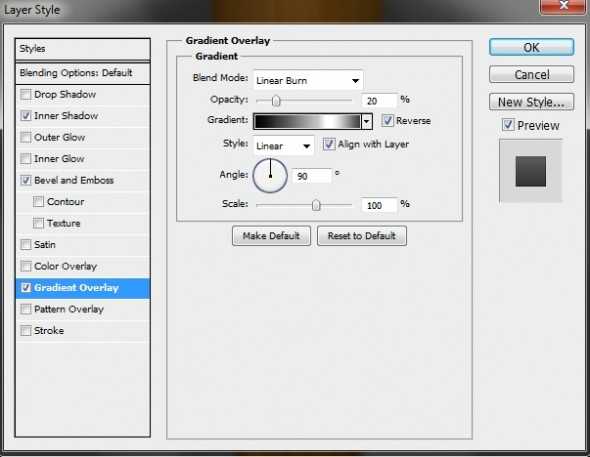Toggle Align with Layer checkbox
590x457 pixels.
tap(328, 144)
